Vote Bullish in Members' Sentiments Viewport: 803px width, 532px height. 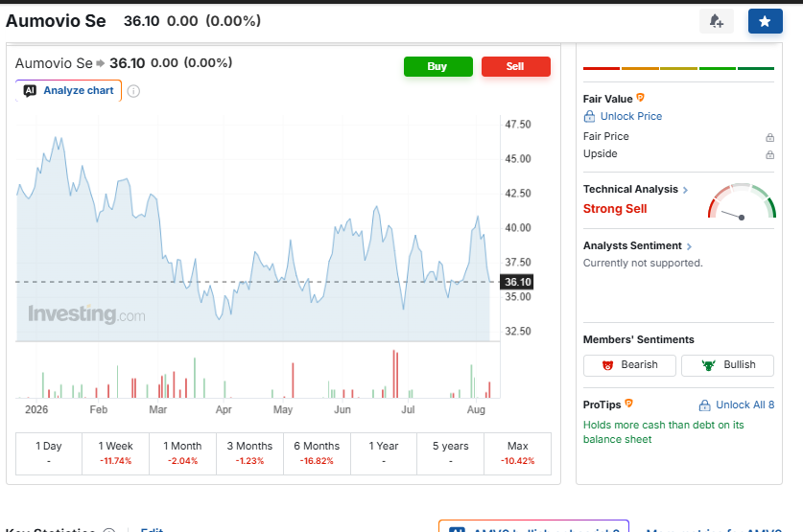(727, 365)
